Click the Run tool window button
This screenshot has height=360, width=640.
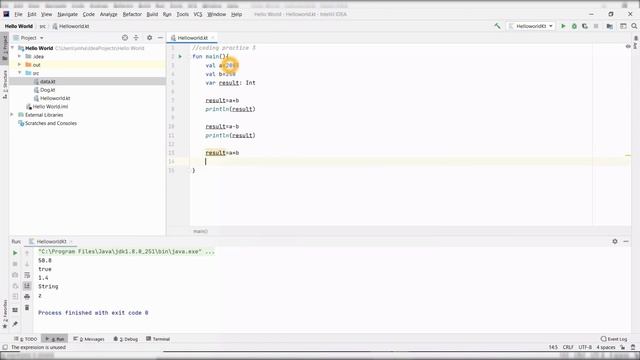(55, 339)
